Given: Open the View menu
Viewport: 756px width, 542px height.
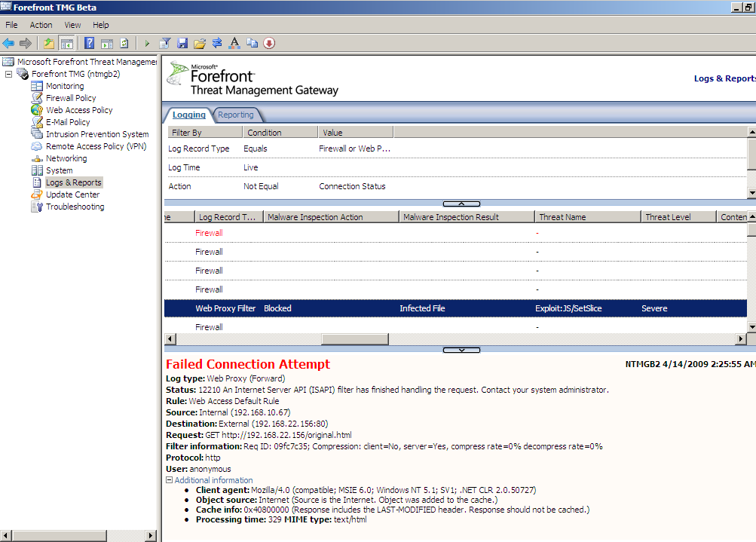Looking at the screenshot, I should [x=72, y=25].
